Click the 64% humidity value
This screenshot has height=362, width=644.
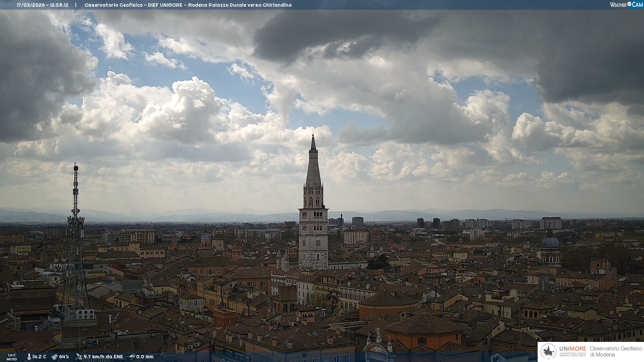pos(64,357)
